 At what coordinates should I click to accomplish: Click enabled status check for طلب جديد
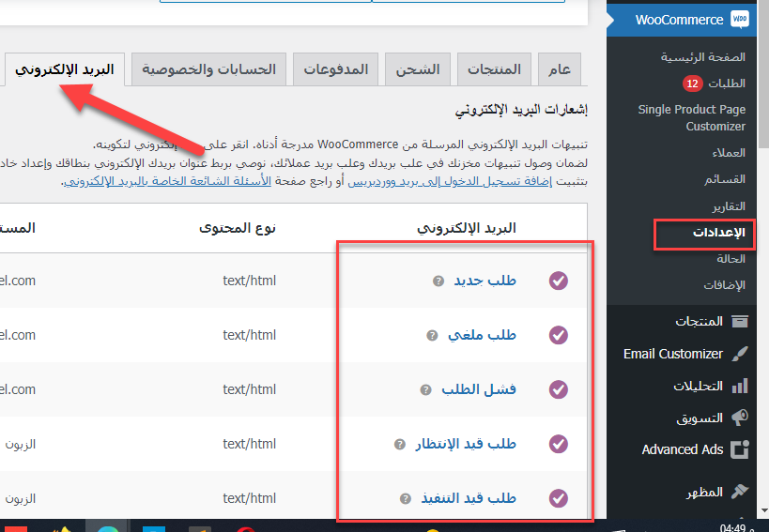pos(559,281)
